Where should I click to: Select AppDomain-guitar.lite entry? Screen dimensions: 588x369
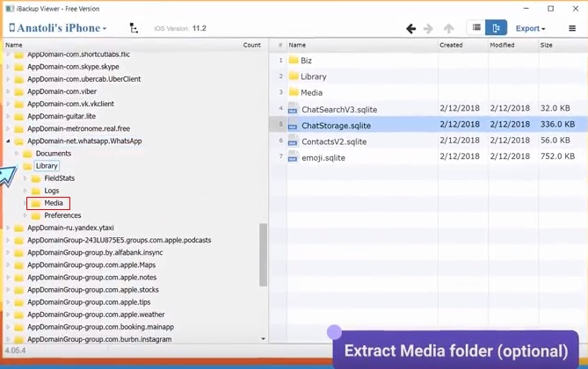pos(62,116)
